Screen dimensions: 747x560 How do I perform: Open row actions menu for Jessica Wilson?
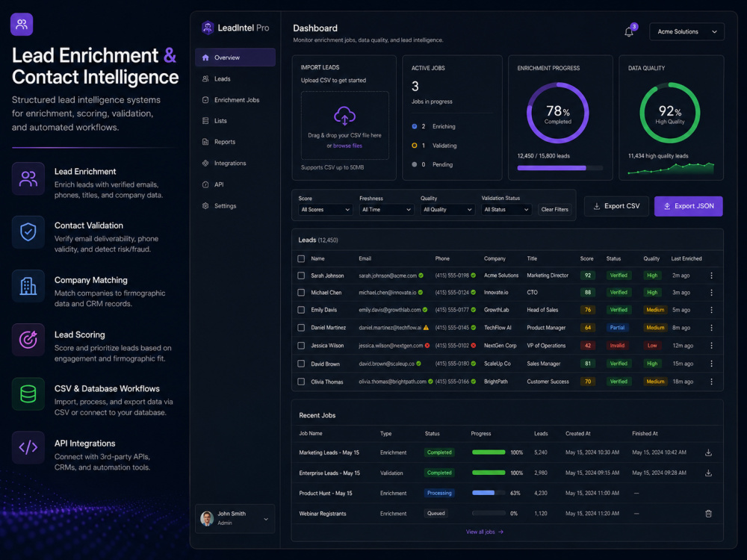(711, 345)
